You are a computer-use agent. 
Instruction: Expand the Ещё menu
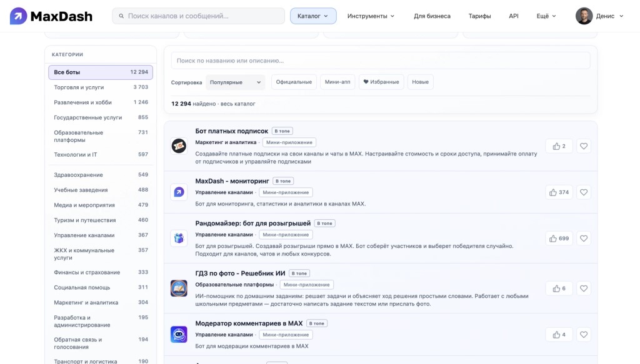(546, 16)
